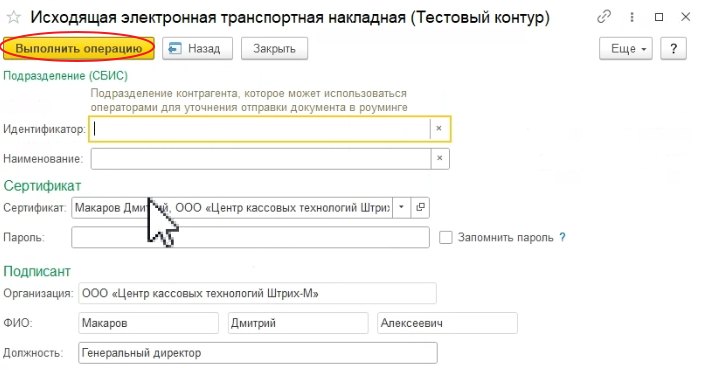
Task: Click the surname field Макаров
Action: (148, 323)
